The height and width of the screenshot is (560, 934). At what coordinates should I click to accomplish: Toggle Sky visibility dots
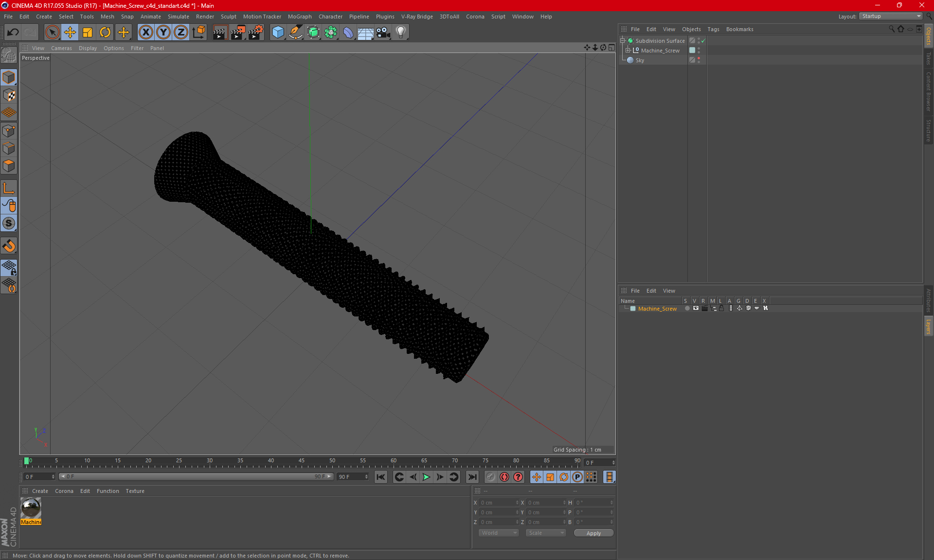coord(699,60)
